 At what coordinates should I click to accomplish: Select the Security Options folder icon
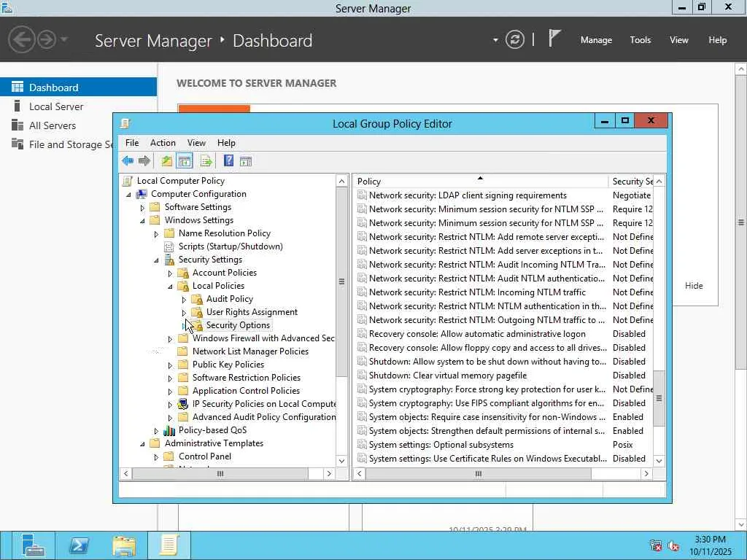click(197, 325)
